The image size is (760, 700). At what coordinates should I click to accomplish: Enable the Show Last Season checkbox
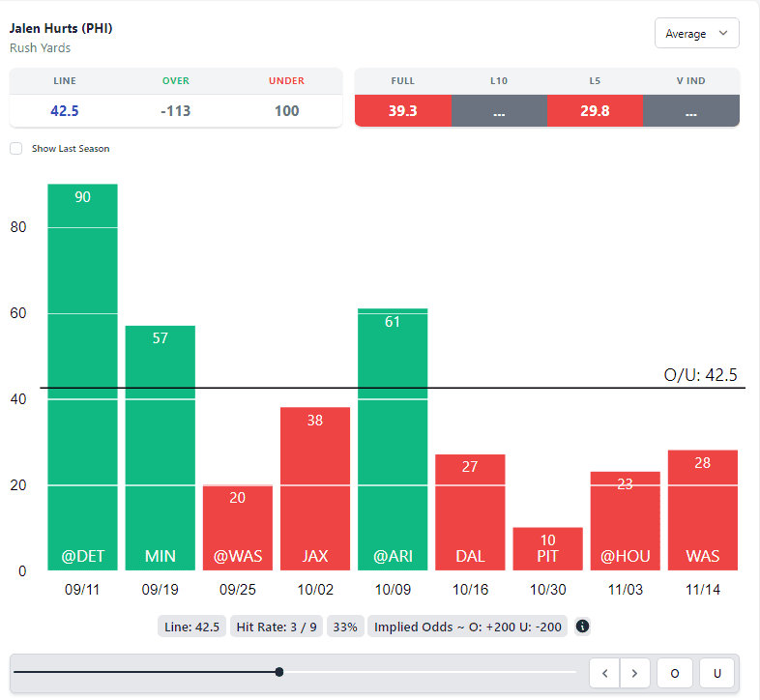(x=15, y=149)
